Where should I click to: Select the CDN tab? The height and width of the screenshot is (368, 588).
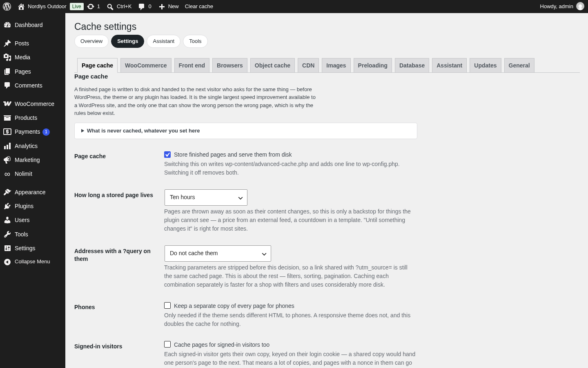308,65
